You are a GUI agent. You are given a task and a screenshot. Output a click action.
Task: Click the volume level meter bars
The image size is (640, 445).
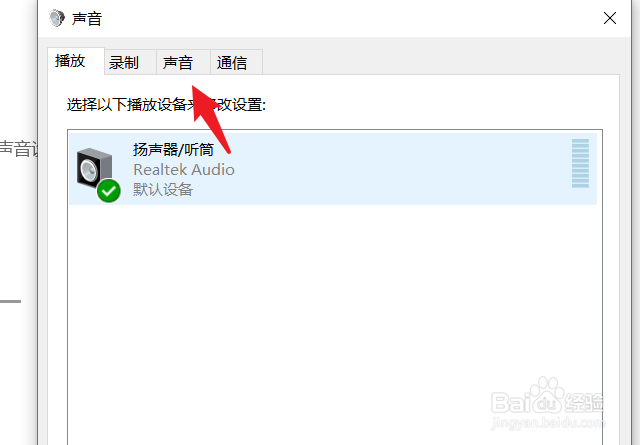click(x=580, y=163)
